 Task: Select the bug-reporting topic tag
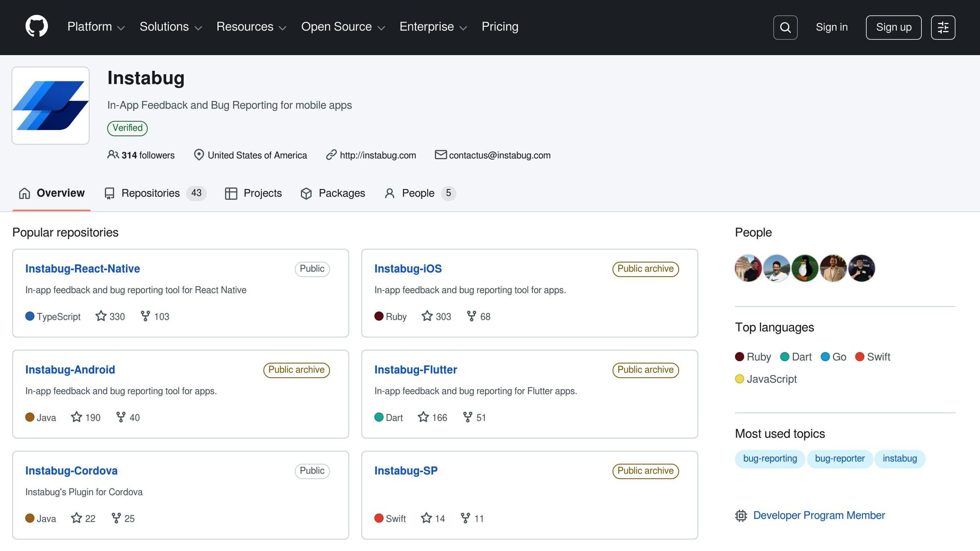[x=770, y=459]
